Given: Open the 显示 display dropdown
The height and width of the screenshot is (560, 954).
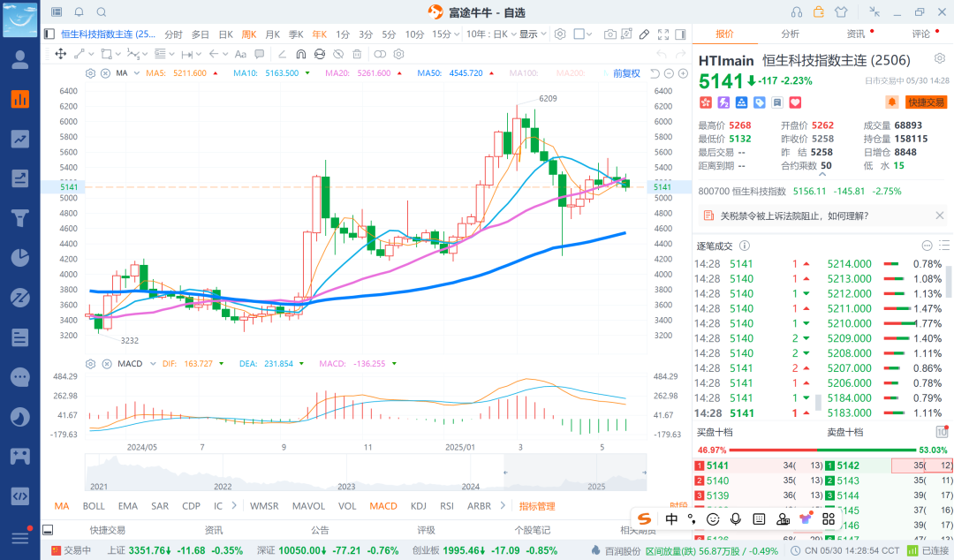Looking at the screenshot, I should tap(533, 34).
